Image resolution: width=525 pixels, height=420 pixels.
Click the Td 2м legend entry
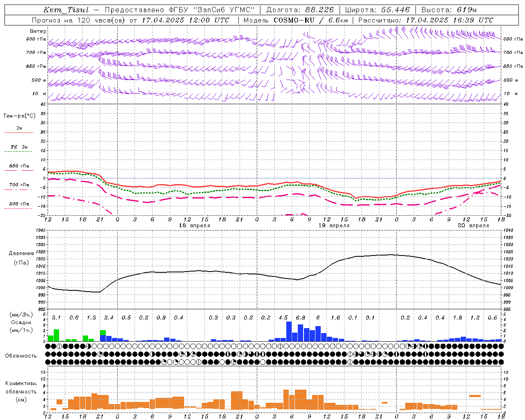click(x=19, y=147)
